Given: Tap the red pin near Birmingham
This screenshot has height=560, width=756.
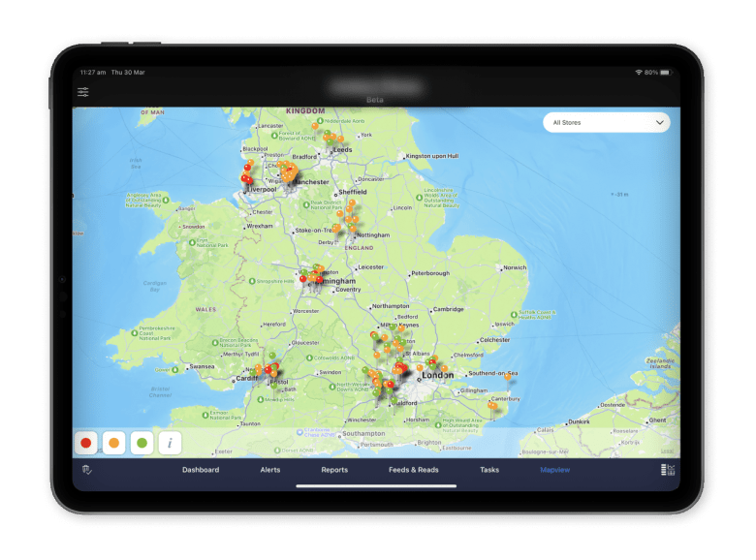Looking at the screenshot, I should point(303,279).
